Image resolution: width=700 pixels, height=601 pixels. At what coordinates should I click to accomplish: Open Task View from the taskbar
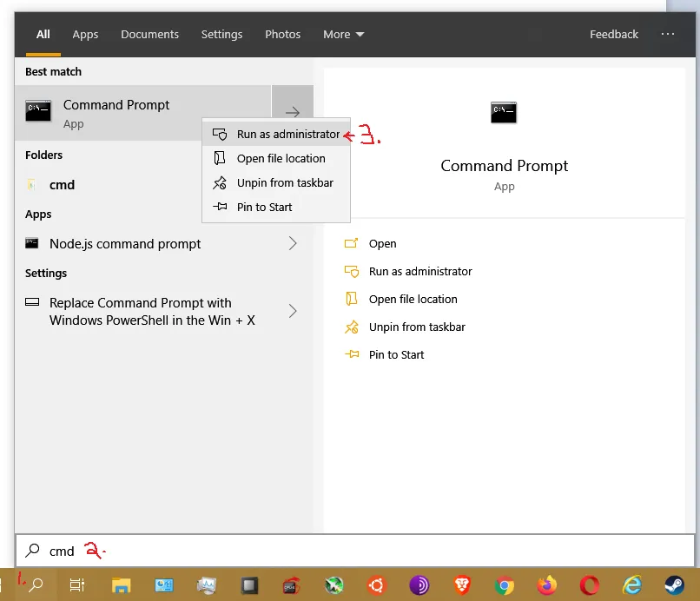[76, 584]
